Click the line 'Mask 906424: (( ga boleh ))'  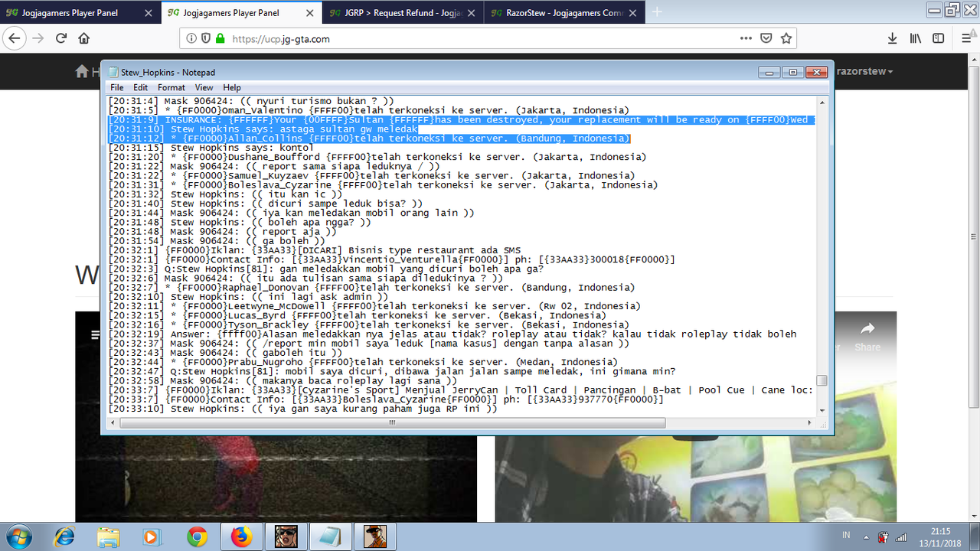tap(217, 240)
